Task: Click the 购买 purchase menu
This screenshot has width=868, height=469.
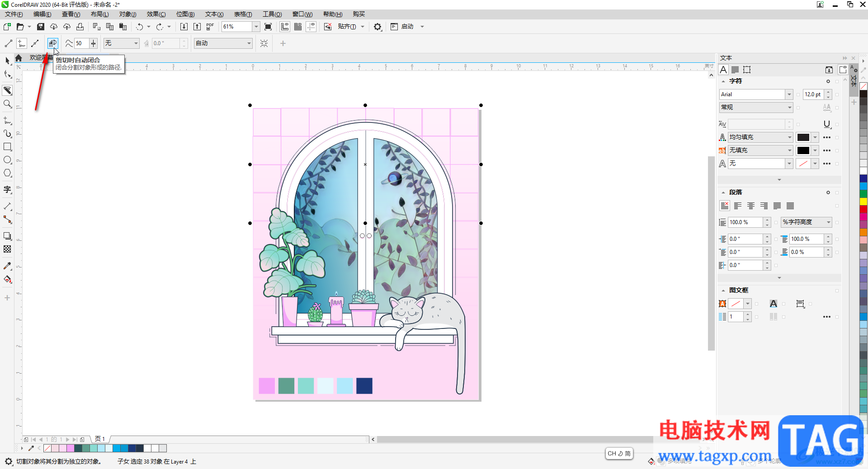Action: 359,14
